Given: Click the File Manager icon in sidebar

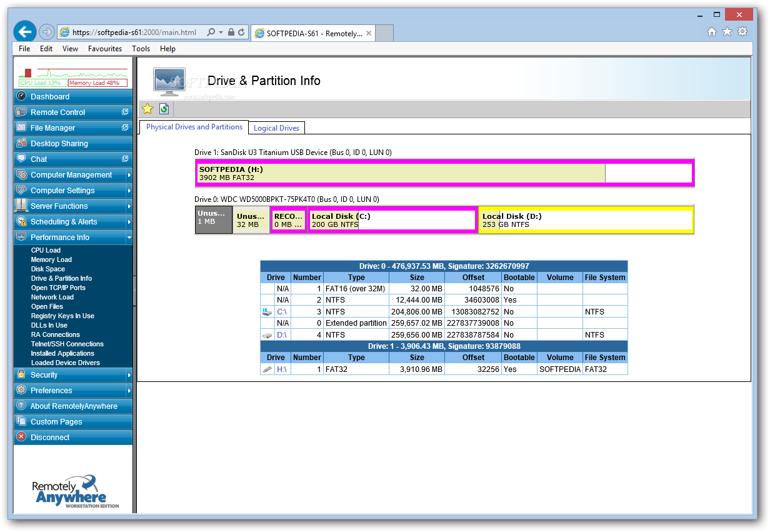Looking at the screenshot, I should pos(21,128).
